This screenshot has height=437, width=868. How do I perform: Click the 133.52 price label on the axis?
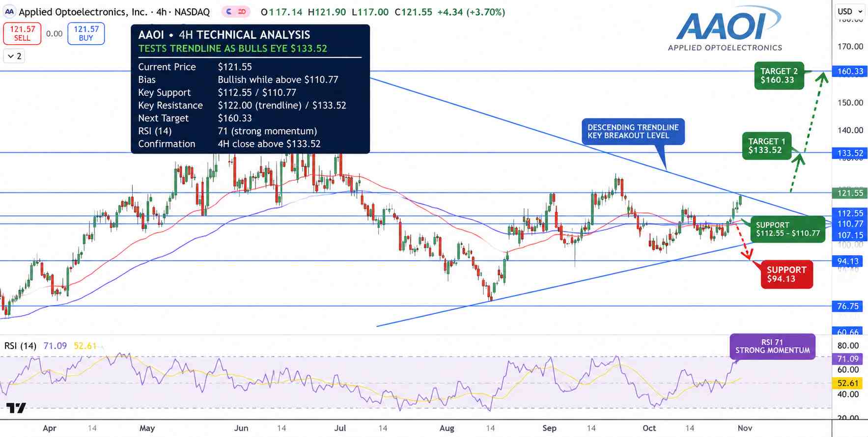(x=850, y=153)
